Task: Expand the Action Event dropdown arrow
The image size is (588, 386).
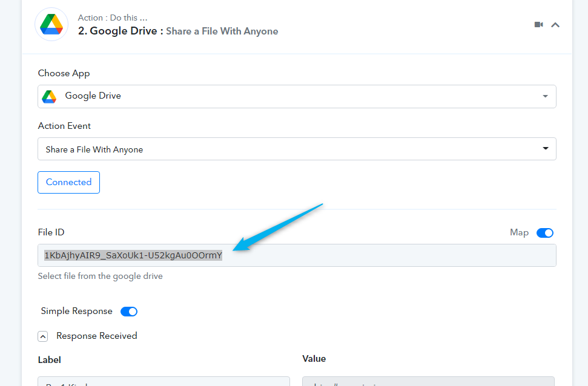Action: [x=546, y=148]
